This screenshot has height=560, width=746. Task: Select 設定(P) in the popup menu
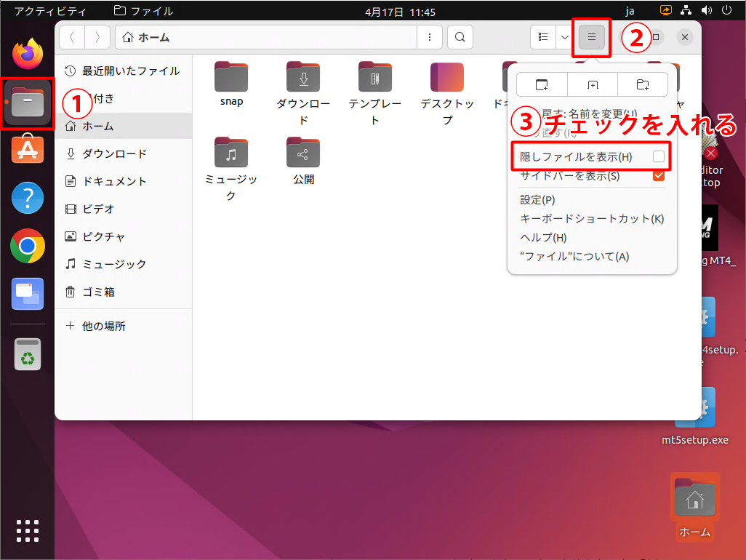537,200
